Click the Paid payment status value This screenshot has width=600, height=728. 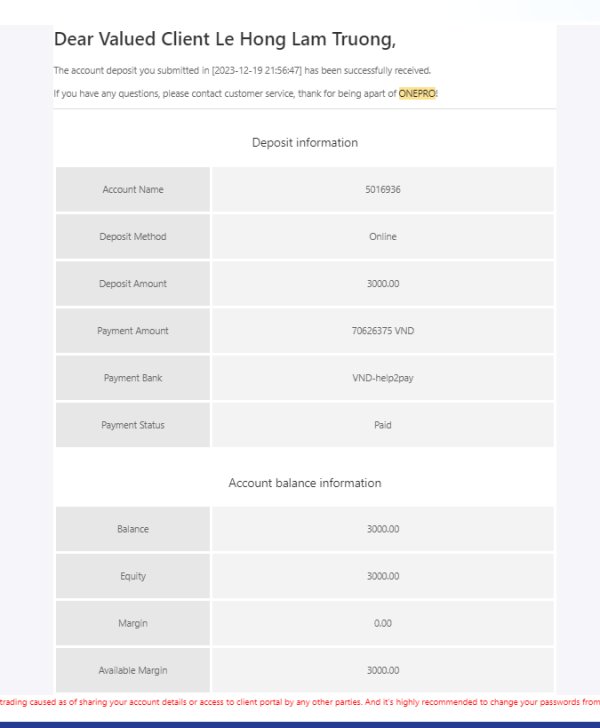click(x=382, y=425)
